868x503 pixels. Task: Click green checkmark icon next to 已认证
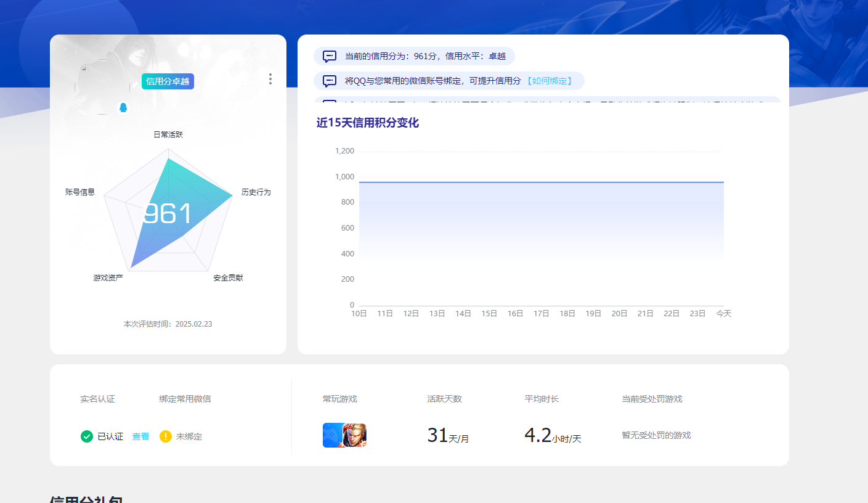(87, 436)
